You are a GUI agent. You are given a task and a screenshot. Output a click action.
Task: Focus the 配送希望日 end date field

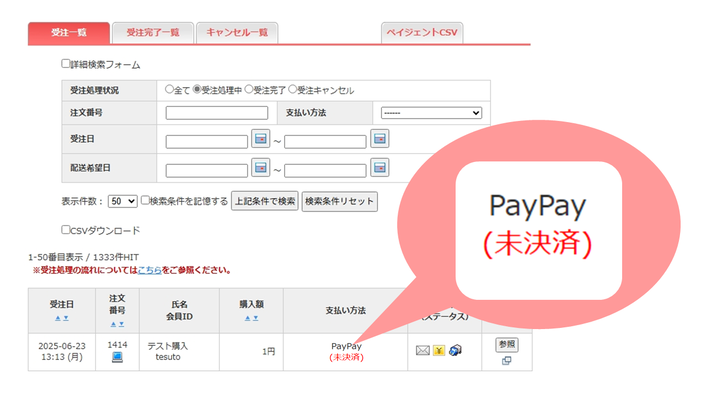(325, 170)
